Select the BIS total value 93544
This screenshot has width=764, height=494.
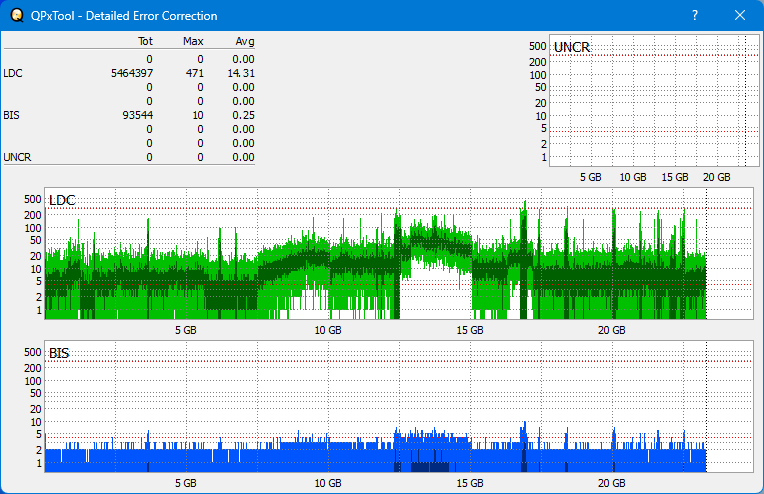pos(137,115)
